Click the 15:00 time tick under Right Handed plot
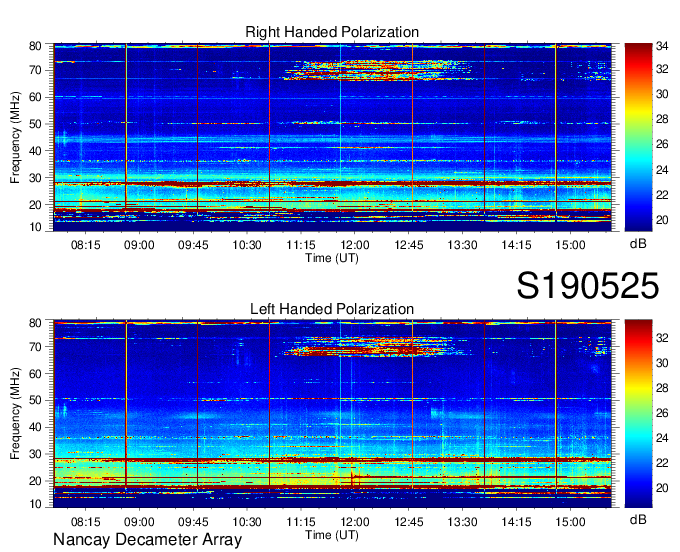Image resolution: width=680 pixels, height=552 pixels. 570,245
